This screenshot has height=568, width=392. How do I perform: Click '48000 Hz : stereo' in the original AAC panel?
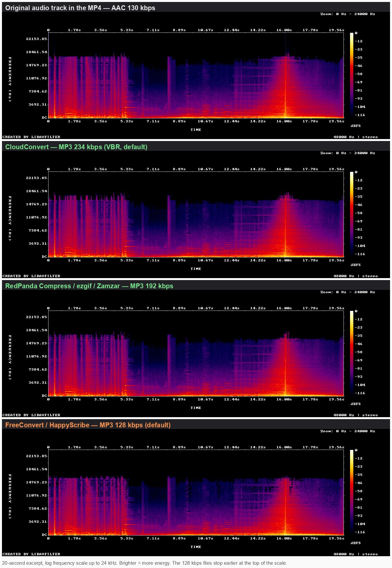tap(356, 137)
